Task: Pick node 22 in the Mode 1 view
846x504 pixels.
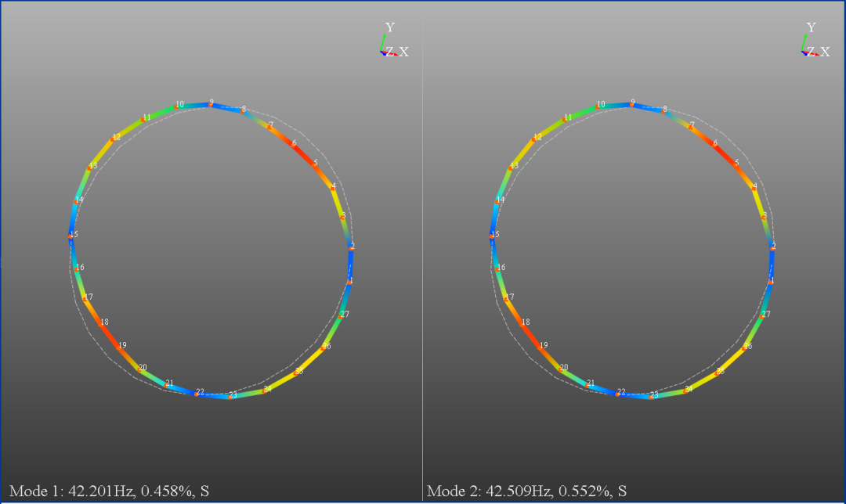Action: 197,394
